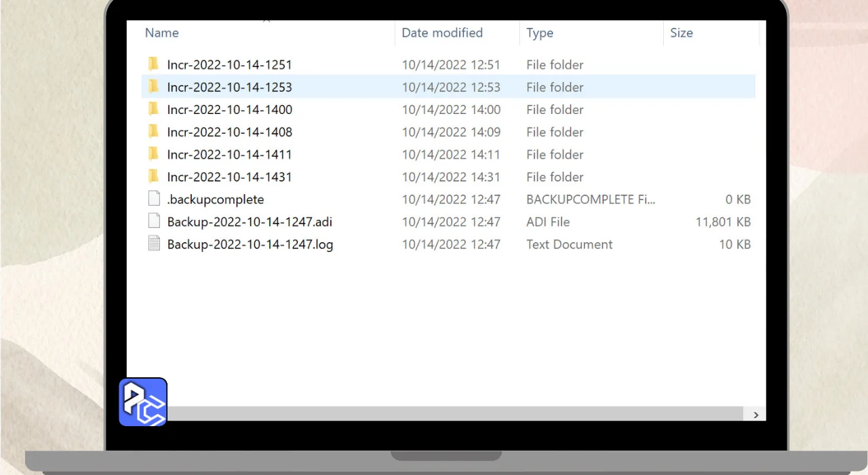Select the Incr-2022-10-14-1251 folder name

pyautogui.click(x=229, y=65)
